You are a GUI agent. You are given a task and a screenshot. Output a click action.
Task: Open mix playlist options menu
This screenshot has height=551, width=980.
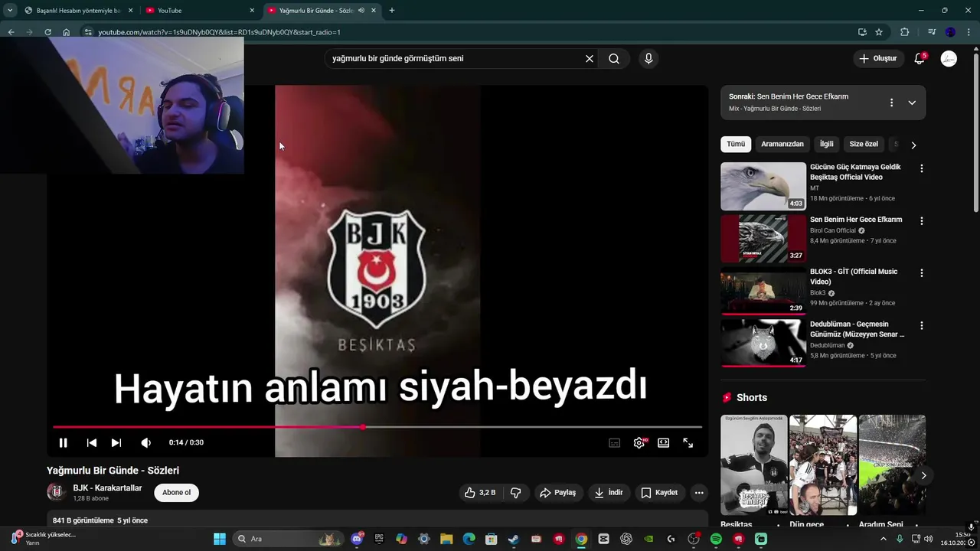point(891,103)
